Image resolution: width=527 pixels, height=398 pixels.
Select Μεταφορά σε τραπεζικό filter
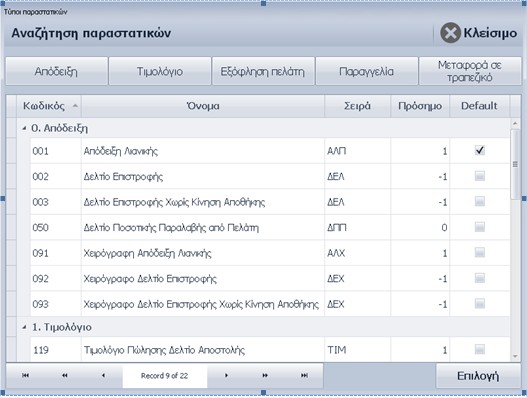470,71
